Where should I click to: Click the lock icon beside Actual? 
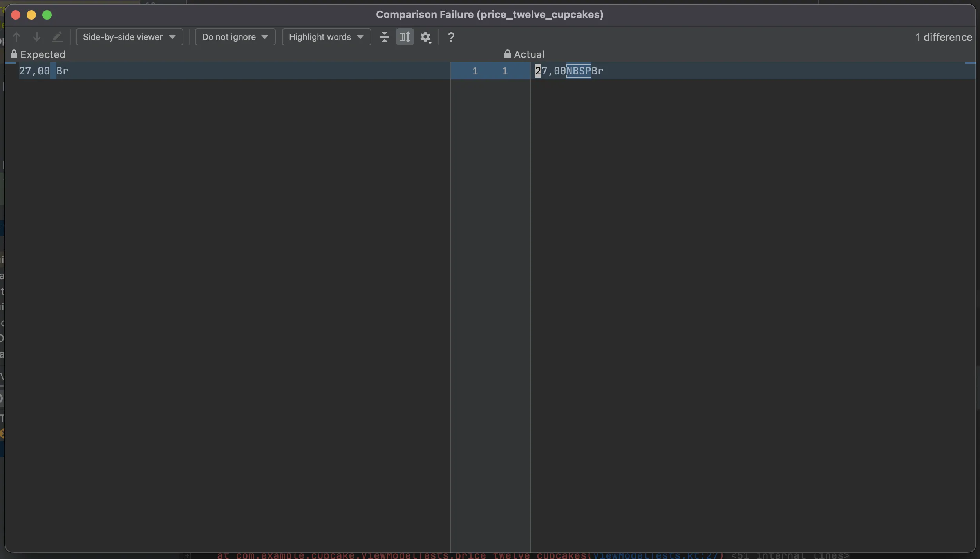[x=507, y=54]
